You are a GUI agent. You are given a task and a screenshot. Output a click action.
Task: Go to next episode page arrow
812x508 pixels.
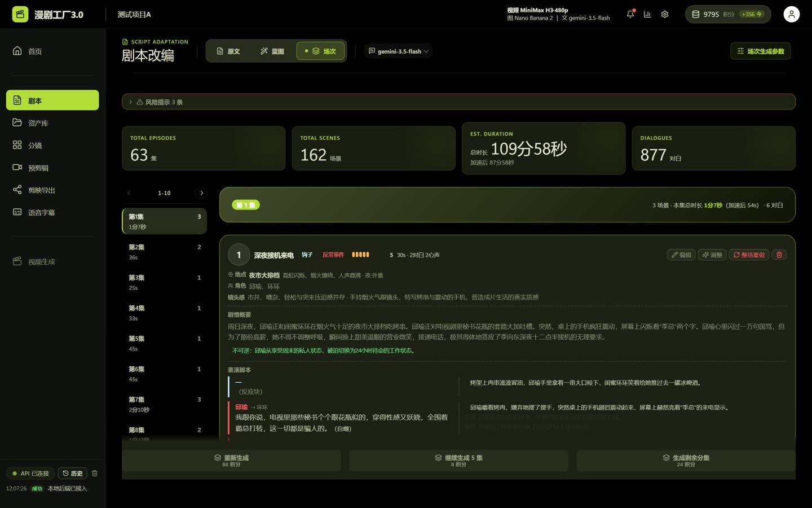pyautogui.click(x=201, y=193)
